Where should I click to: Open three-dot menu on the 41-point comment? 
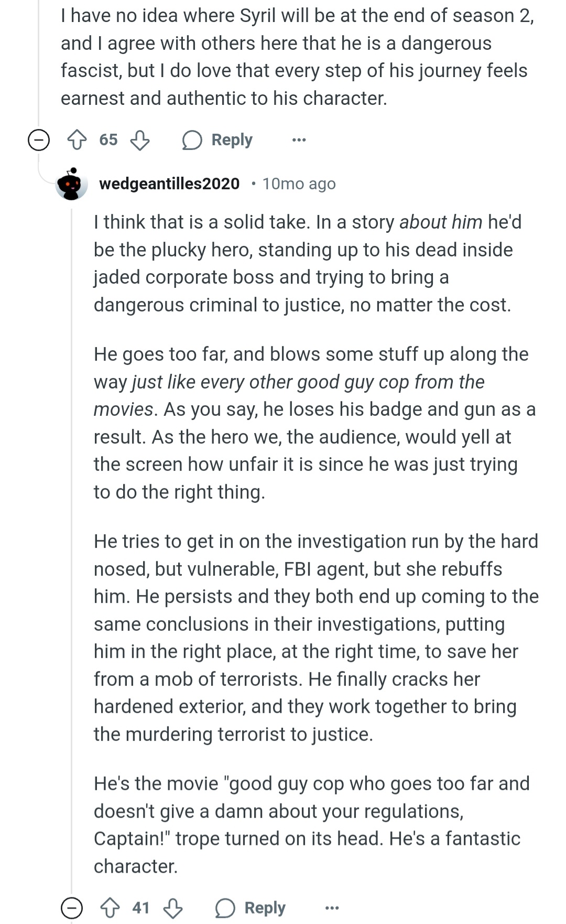pyautogui.click(x=332, y=908)
